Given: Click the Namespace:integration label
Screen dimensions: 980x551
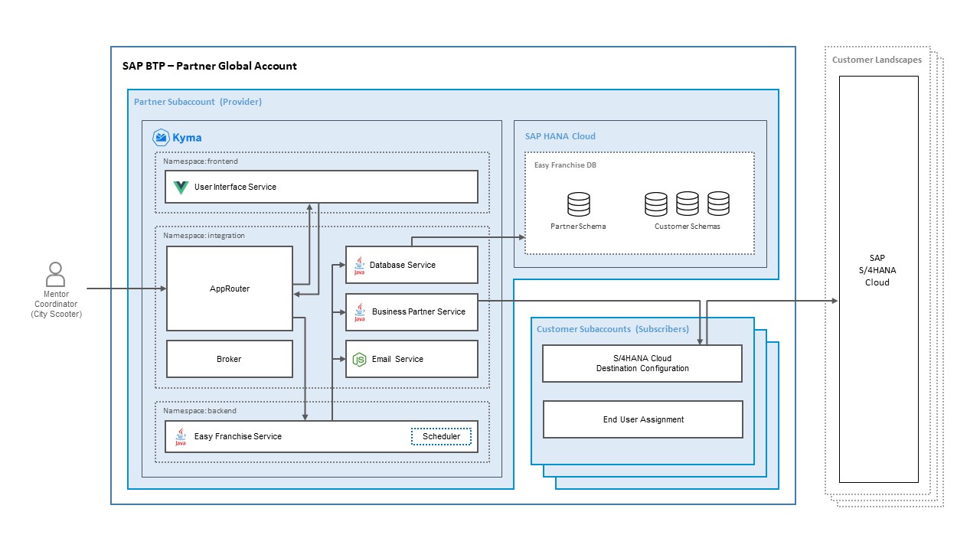Looking at the screenshot, I should click(x=204, y=236).
